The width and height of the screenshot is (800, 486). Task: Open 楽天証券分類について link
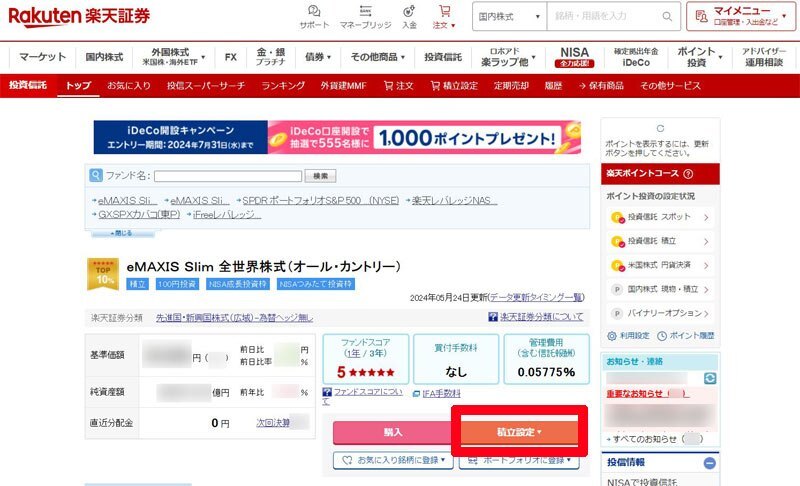tap(541, 317)
